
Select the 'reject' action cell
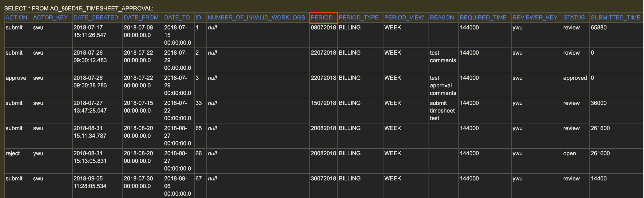point(13,153)
